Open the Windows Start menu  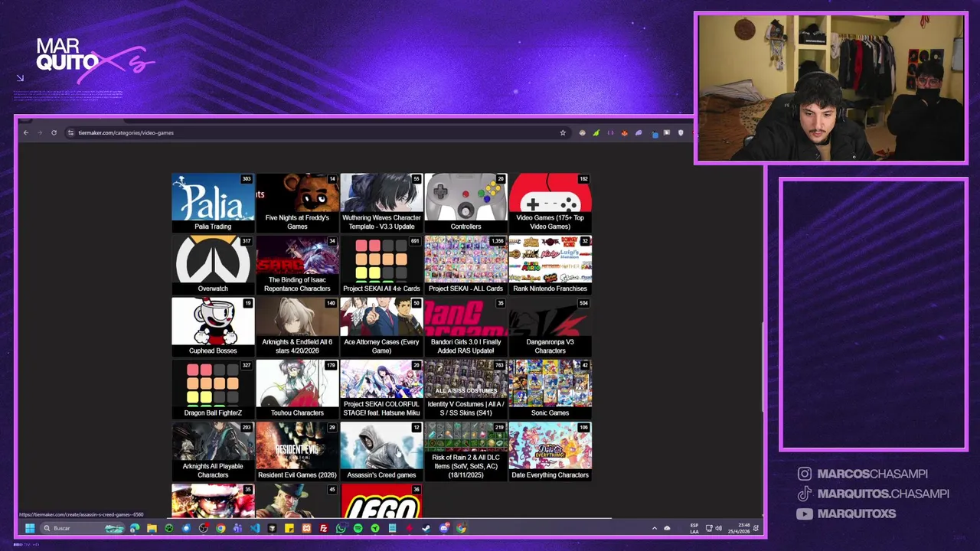30,528
